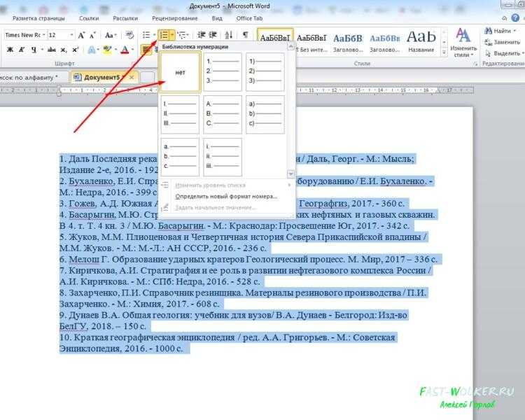Click numbering library scroll up arrow
This screenshot has height=420, width=525.
290,47
